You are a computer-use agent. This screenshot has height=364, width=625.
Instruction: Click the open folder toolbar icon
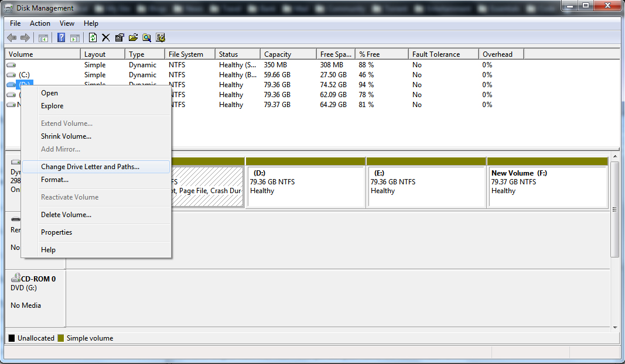click(x=133, y=37)
